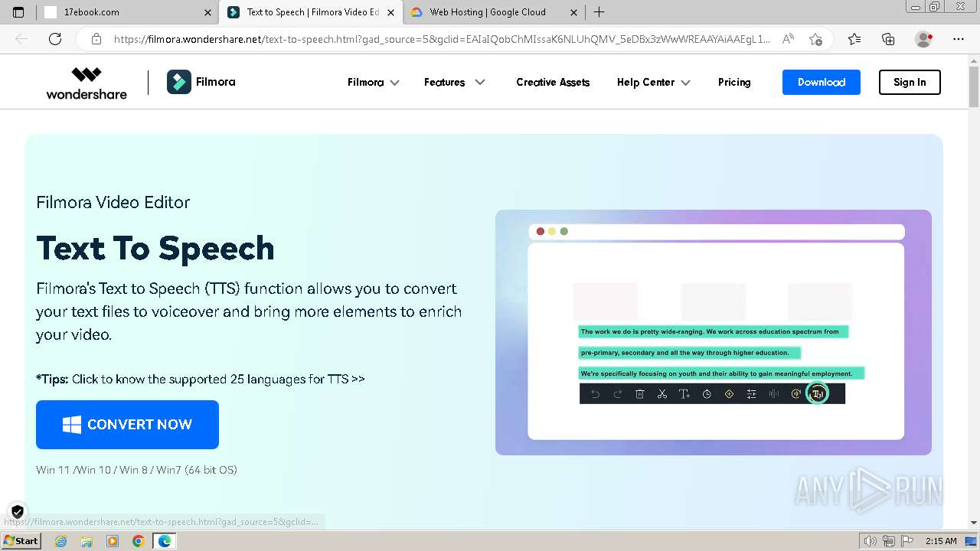Click the privacy shield badge icon

point(18,511)
